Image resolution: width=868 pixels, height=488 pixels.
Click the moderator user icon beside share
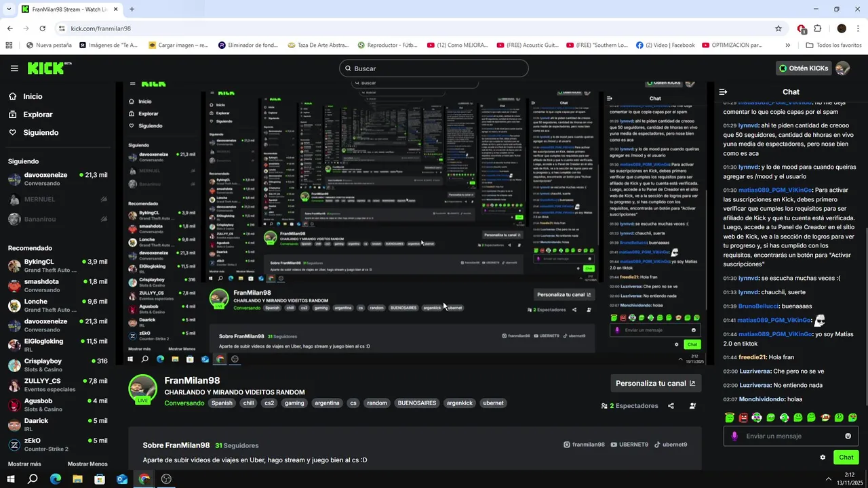(692, 406)
